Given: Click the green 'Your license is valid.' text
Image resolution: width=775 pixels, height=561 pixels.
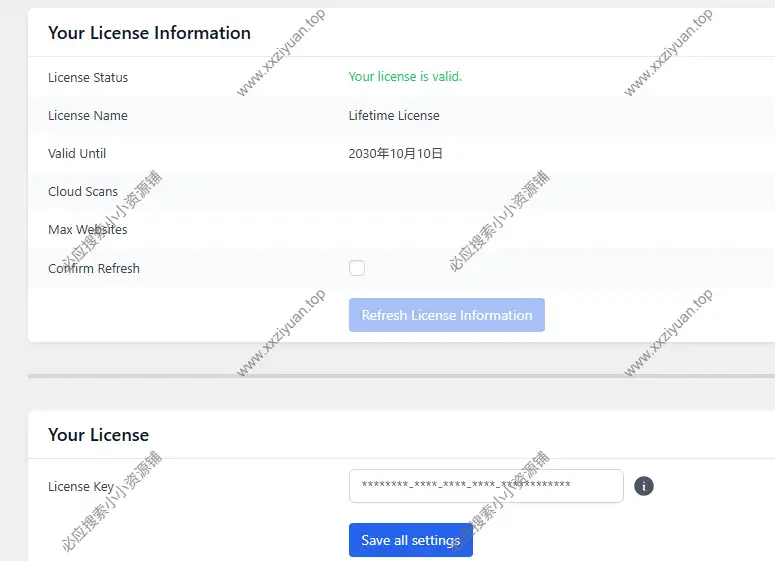Looking at the screenshot, I should 405,77.
